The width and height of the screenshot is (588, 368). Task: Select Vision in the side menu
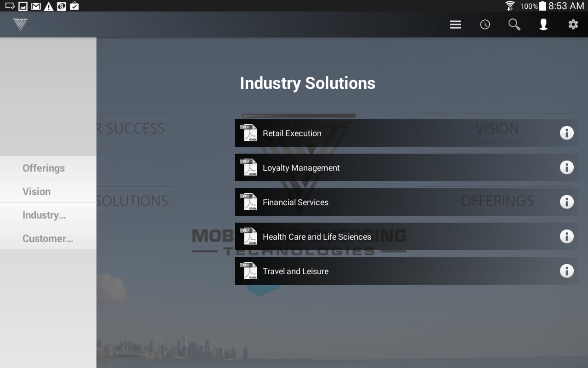(48, 191)
